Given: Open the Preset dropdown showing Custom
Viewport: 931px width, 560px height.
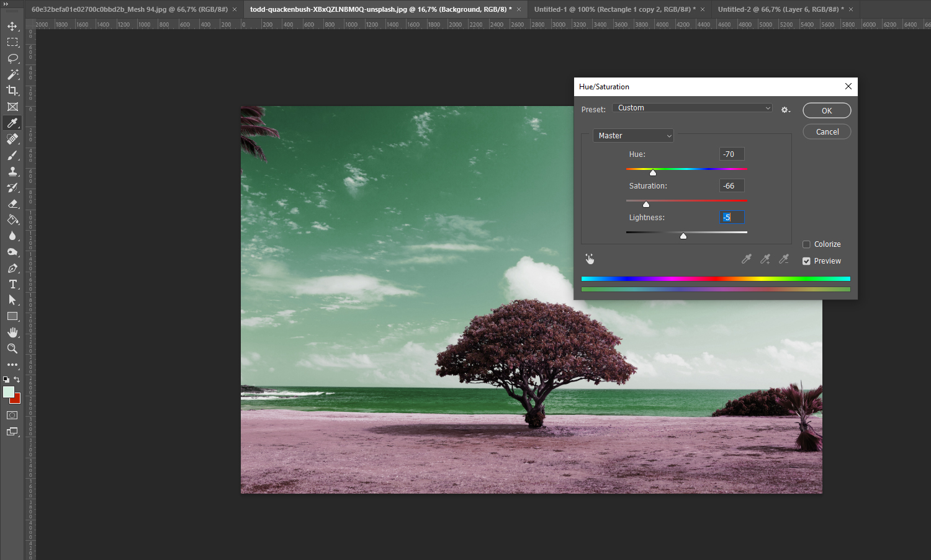Looking at the screenshot, I should [692, 108].
